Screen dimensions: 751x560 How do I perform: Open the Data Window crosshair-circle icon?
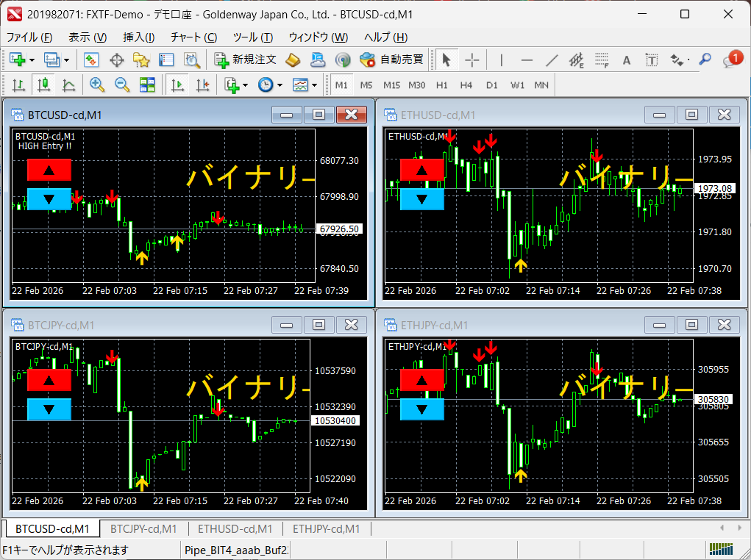[x=116, y=60]
